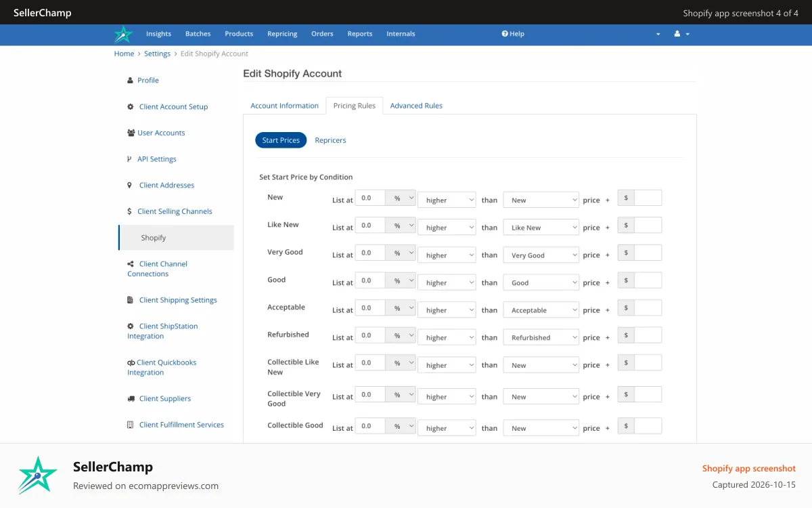The image size is (812, 508).
Task: Open the Internals menu
Action: (401, 34)
